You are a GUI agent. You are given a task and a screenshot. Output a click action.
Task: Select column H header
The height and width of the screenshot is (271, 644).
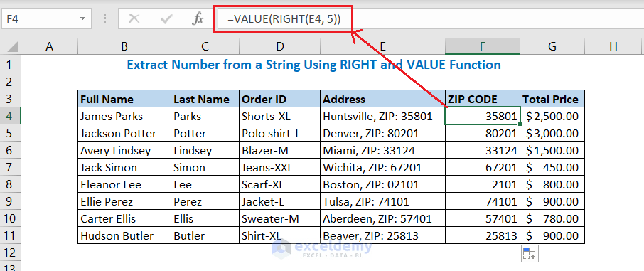[x=613, y=46]
